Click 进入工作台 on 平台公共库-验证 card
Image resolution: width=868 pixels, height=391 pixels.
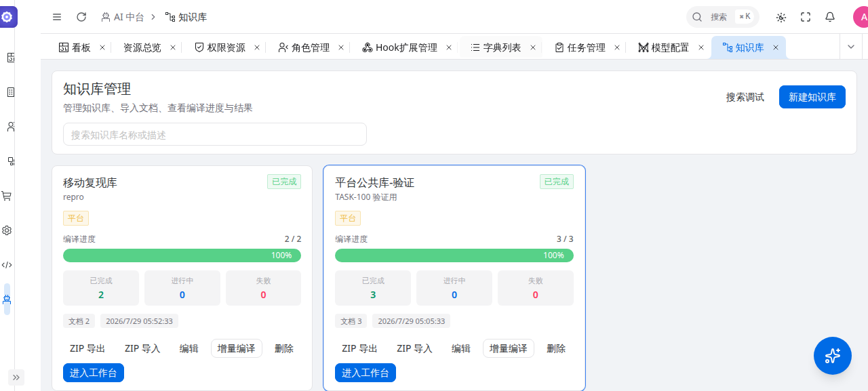click(x=366, y=373)
